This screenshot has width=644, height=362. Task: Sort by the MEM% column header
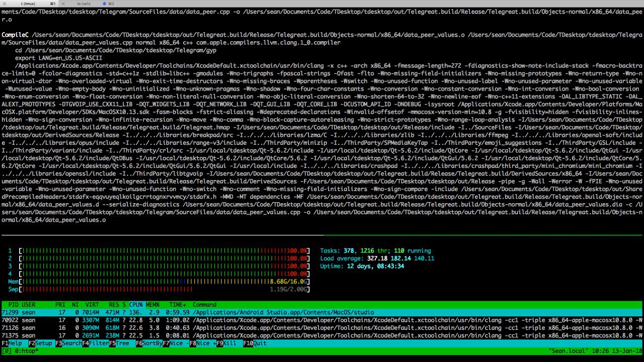click(x=152, y=305)
